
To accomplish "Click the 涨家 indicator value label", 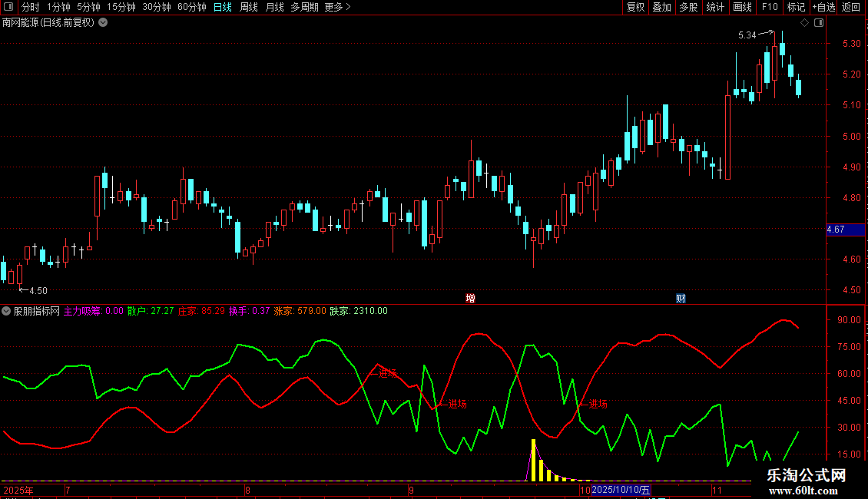I will (300, 311).
